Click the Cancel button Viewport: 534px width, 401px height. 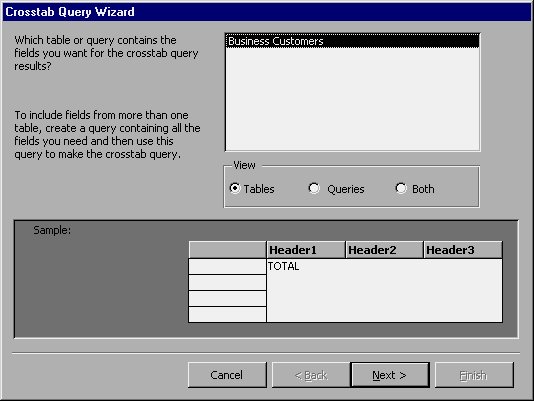coord(227,375)
